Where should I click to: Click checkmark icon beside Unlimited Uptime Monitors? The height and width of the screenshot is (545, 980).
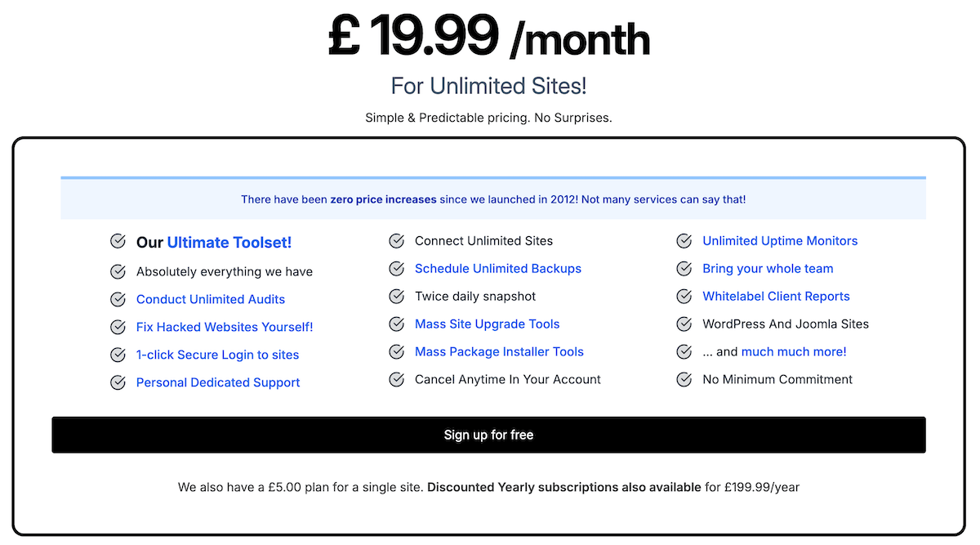(x=684, y=241)
